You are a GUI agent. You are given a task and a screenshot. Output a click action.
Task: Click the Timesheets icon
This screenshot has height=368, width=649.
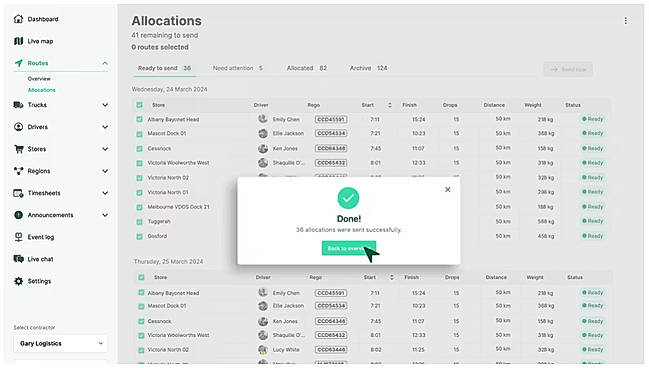coord(18,193)
